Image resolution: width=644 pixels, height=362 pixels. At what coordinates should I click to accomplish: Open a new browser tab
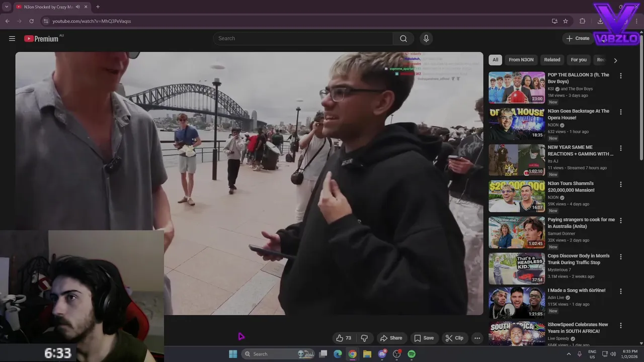[x=98, y=7]
